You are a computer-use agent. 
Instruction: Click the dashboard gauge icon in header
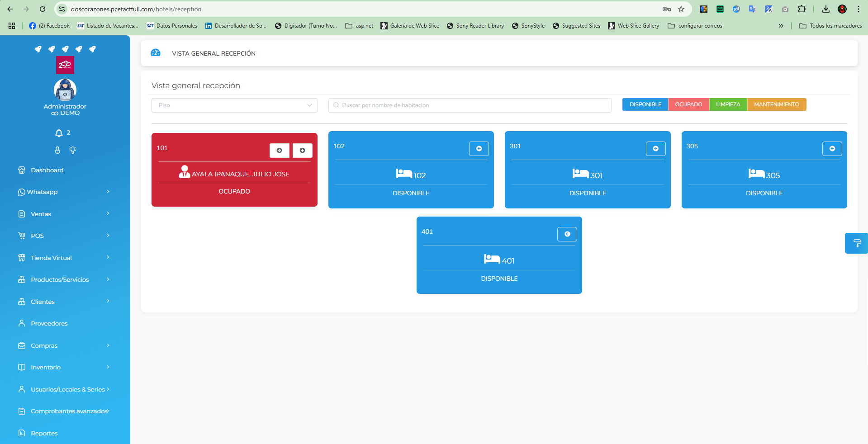click(x=156, y=53)
